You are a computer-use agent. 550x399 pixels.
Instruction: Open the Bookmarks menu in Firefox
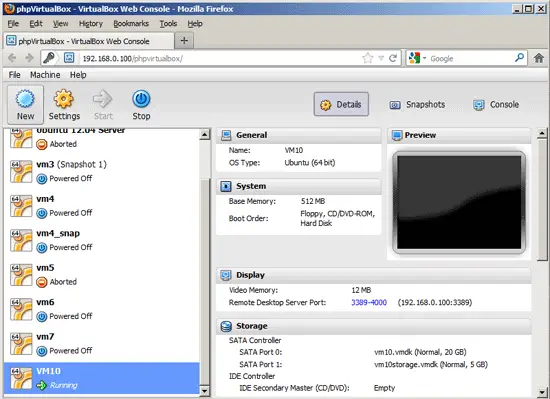(x=131, y=24)
